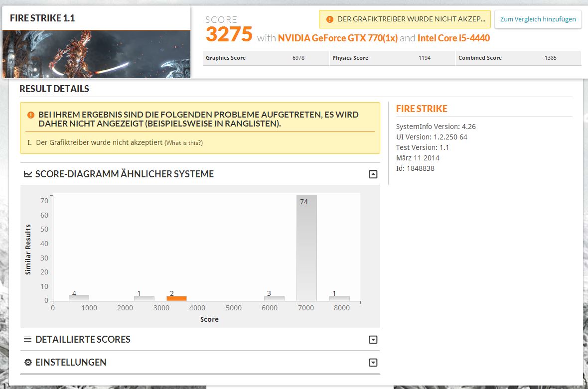Expand the Einstellungen section arrow

373,363
